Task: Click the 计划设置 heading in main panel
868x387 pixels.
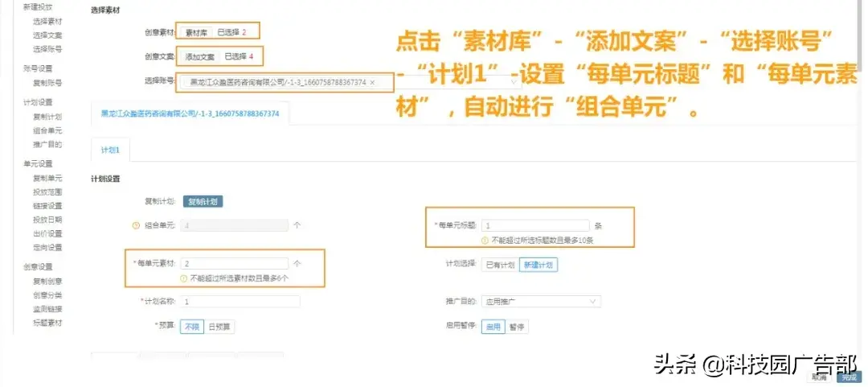Action: [106, 179]
